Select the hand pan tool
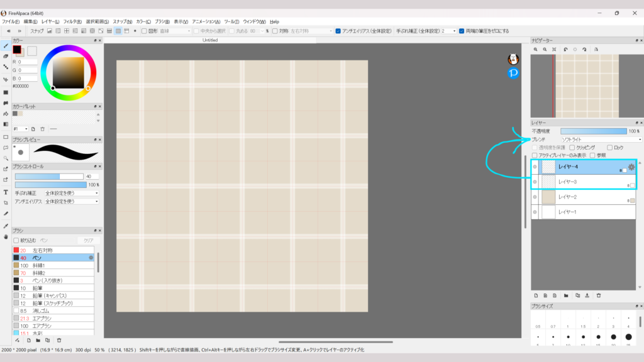Viewport: 644px width, 362px height. point(6,237)
